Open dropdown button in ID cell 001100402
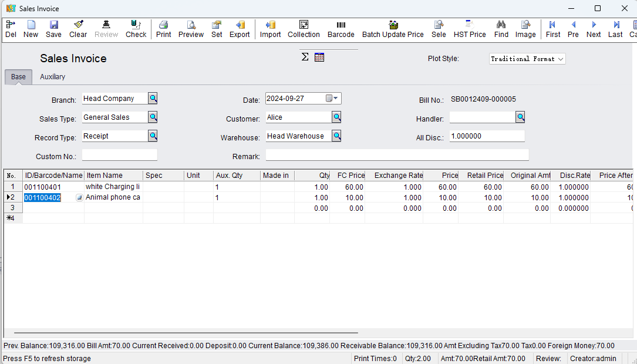Viewport: 637px width, 364px height. 79,198
